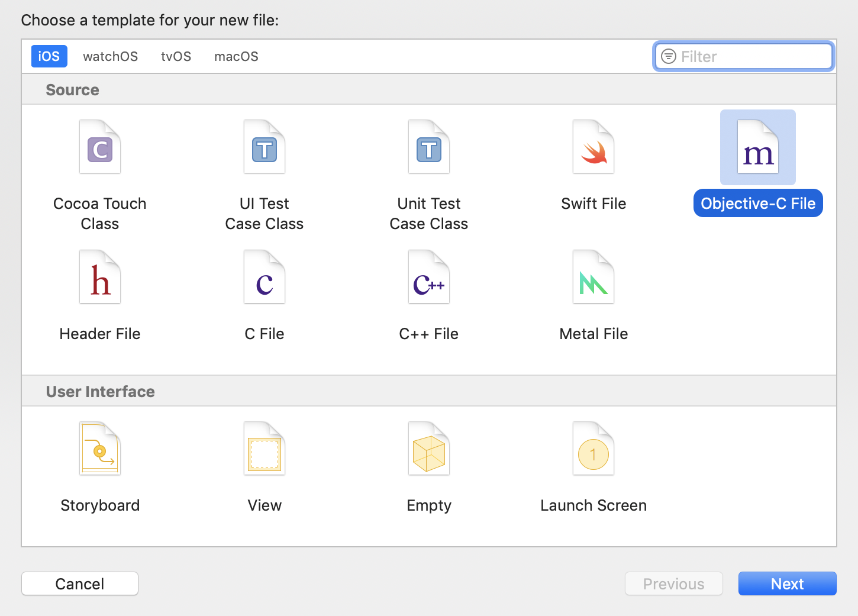The width and height of the screenshot is (858, 616).
Task: Click the Previous button
Action: pyautogui.click(x=674, y=583)
